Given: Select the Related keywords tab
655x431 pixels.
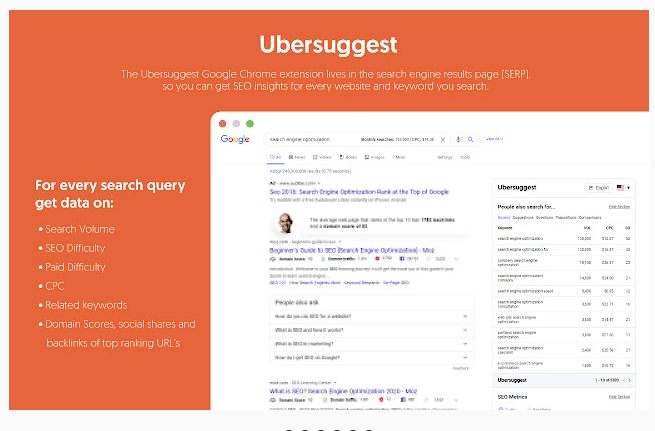Looking at the screenshot, I should (x=504, y=218).
